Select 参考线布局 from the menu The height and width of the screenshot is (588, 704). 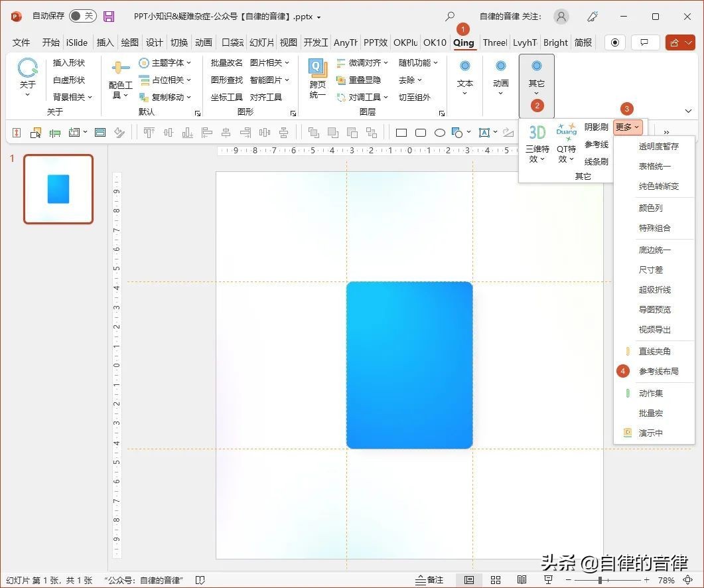click(658, 372)
